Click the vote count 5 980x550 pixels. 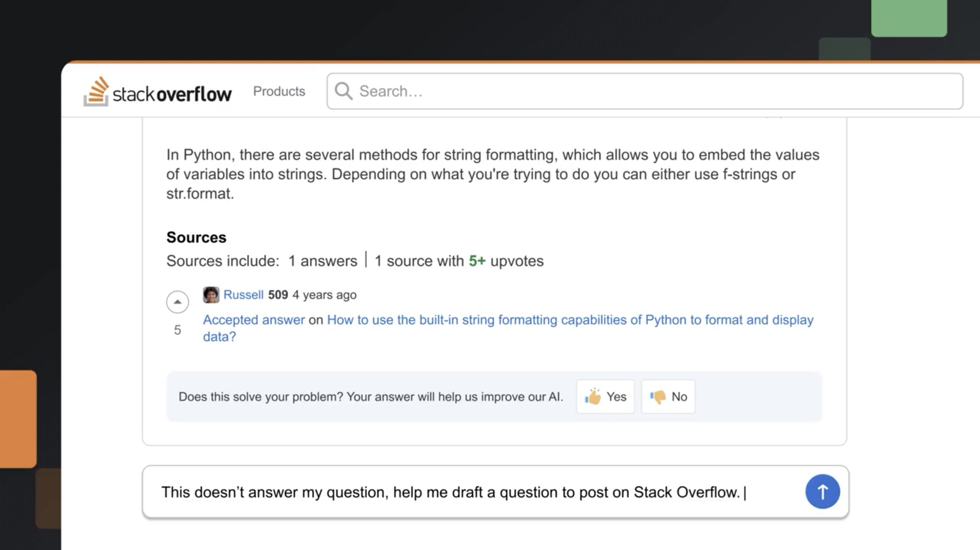[177, 330]
